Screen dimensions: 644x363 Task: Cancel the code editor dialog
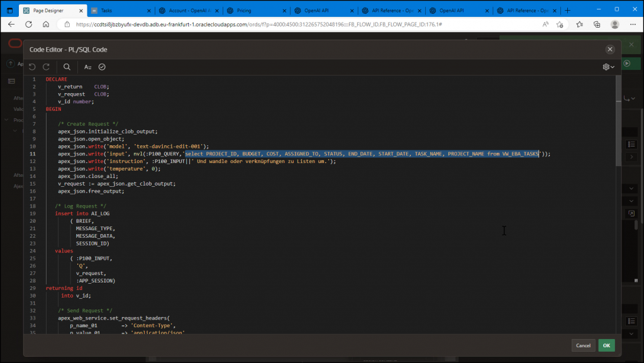coord(583,345)
